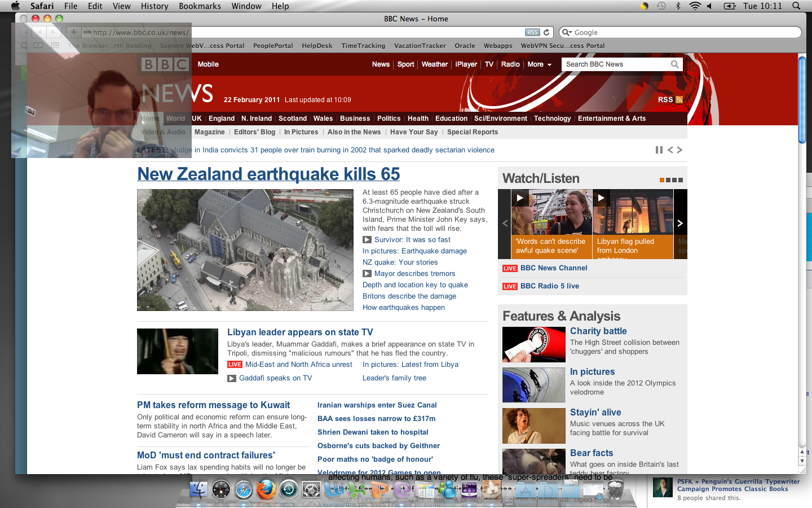Open the 'New Zealand earthquake kills 65' headline
This screenshot has height=508, width=812.
pos(268,174)
